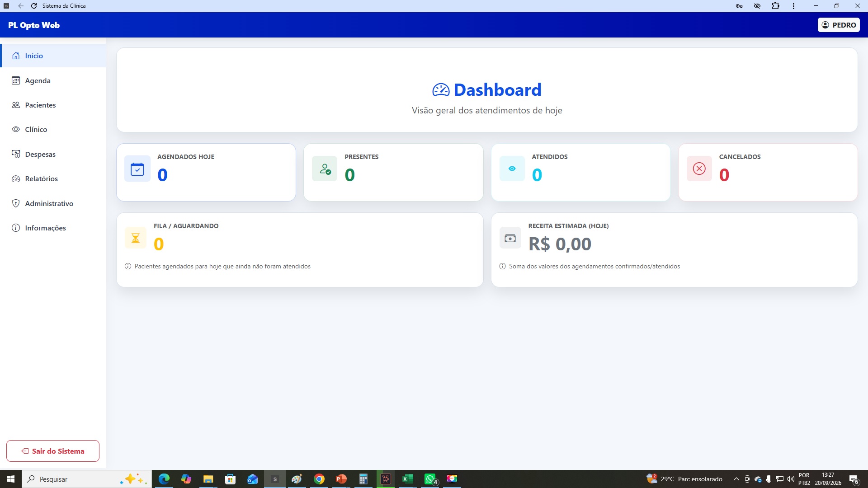Open the three-dot app menu

tap(793, 6)
